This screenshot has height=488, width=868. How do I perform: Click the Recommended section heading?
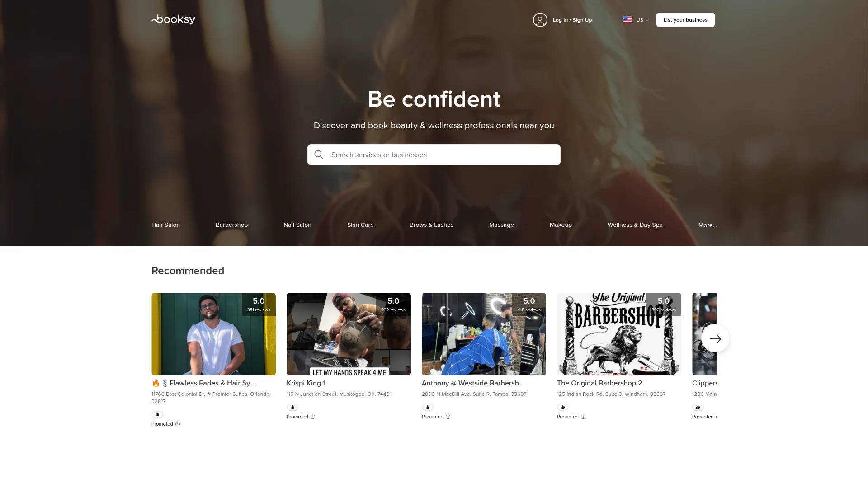pyautogui.click(x=188, y=271)
